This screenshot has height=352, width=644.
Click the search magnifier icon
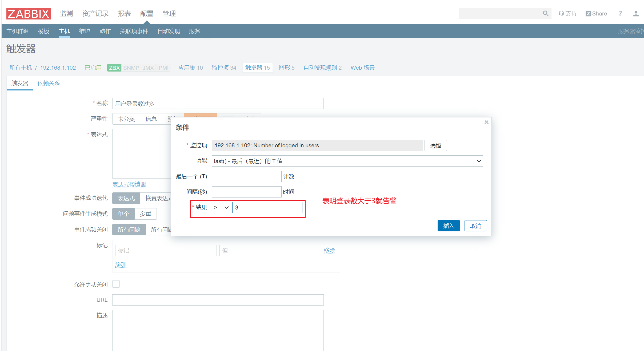tap(546, 13)
